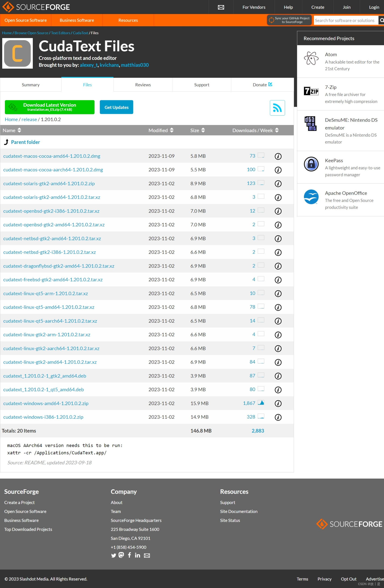Viewport: 384px width, 588px height.
Task: Open the KeePass project icon
Action: (311, 164)
